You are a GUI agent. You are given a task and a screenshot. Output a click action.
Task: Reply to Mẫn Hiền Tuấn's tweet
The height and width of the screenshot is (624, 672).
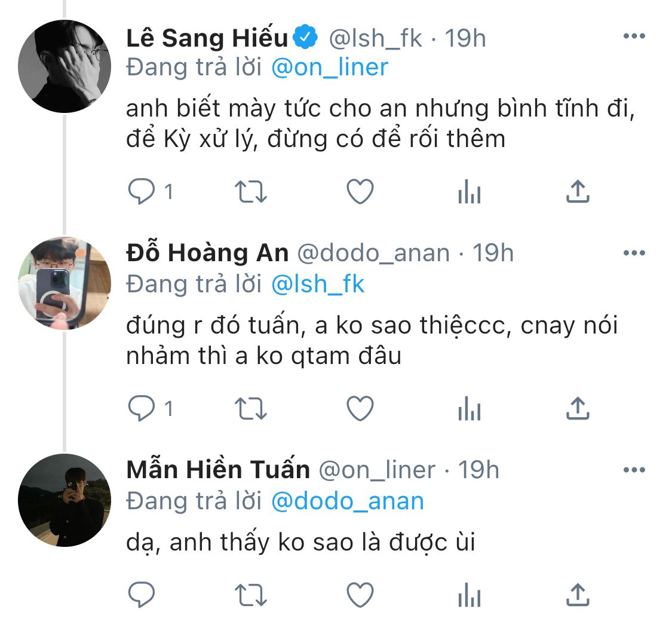pyautogui.click(x=142, y=595)
